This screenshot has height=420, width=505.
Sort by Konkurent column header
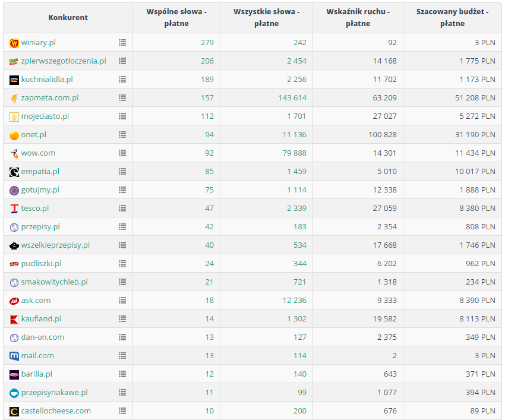click(68, 18)
